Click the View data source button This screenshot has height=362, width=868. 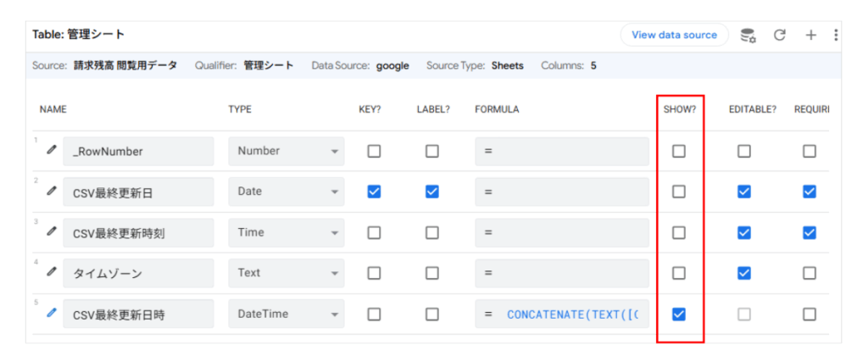pos(674,35)
